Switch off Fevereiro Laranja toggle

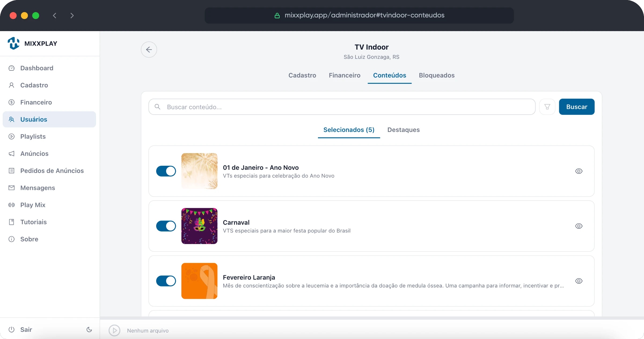[166, 281]
